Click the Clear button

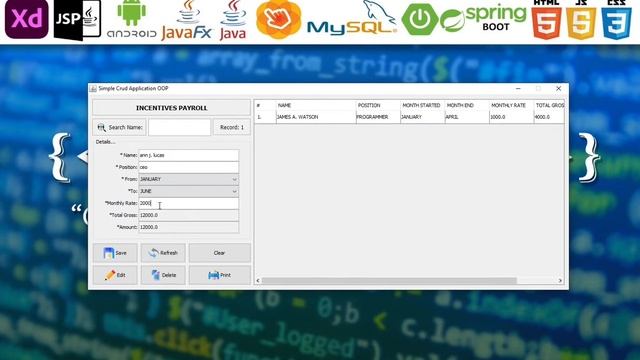coord(220,253)
